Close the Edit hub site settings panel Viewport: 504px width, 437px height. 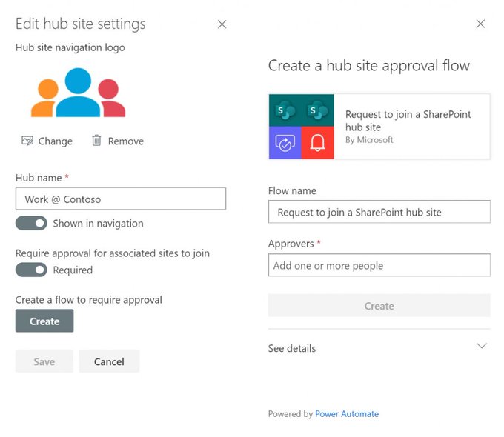click(222, 24)
